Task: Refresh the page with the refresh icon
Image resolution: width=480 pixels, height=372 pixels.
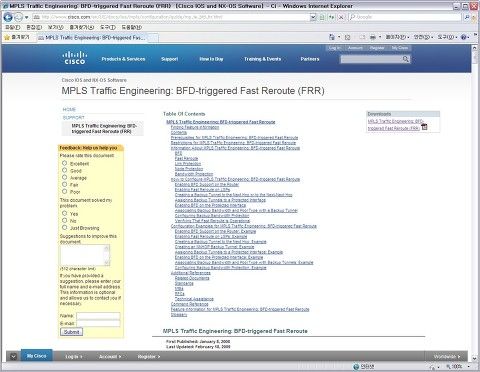Action: pyautogui.click(x=332, y=17)
